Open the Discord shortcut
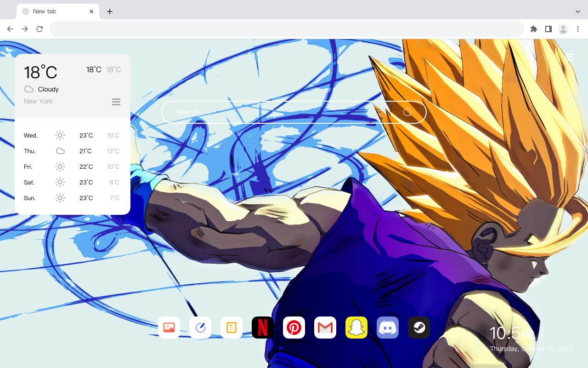Viewport: 588px width, 368px height. [388, 328]
